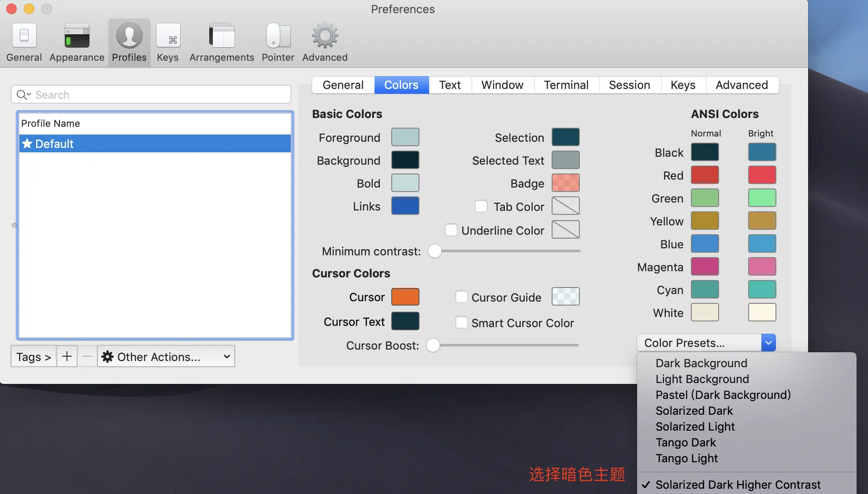Screen dimensions: 868x494
Task: Enable the Underline Color checkbox
Action: [451, 230]
